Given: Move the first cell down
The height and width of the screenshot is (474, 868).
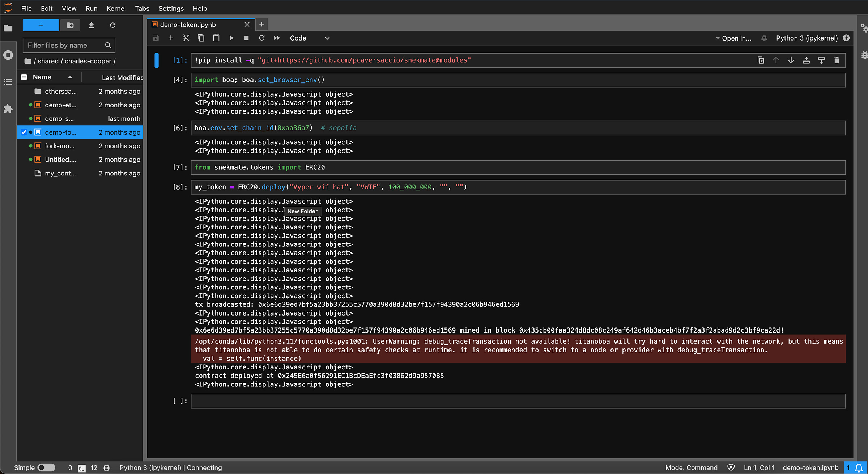Looking at the screenshot, I should 791,60.
